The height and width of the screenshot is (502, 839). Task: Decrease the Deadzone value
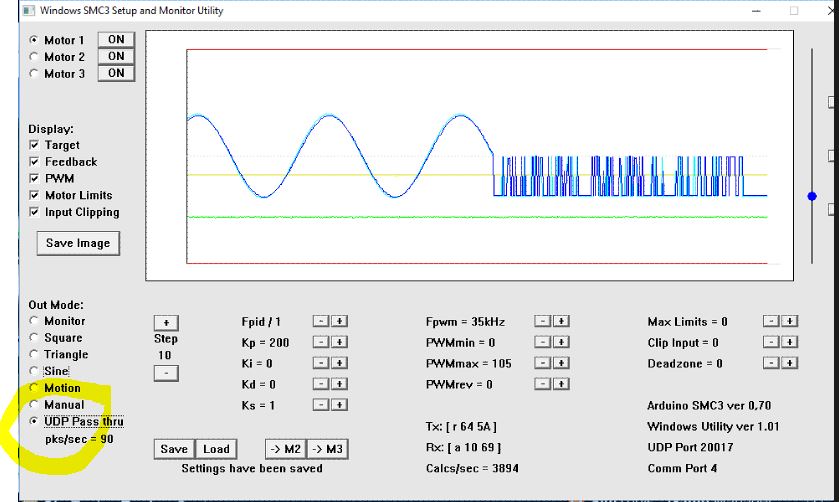click(x=771, y=363)
